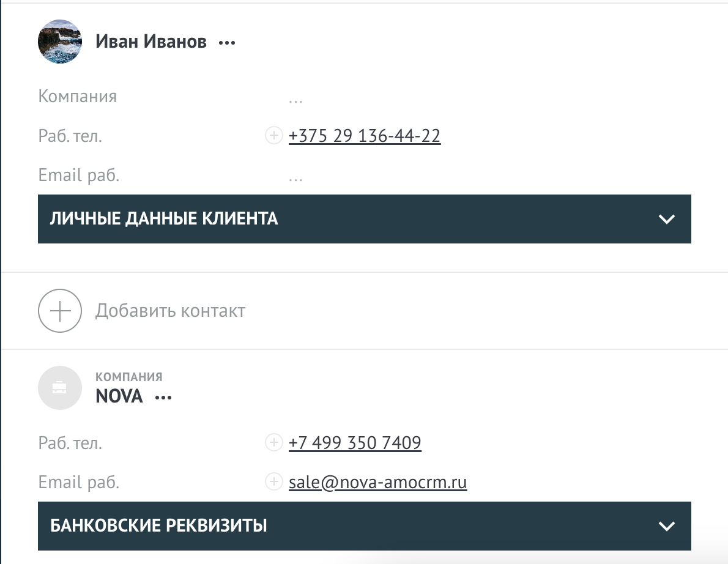The height and width of the screenshot is (564, 728).
Task: Fill in the empty Компания field of the contact
Action: [x=296, y=97]
